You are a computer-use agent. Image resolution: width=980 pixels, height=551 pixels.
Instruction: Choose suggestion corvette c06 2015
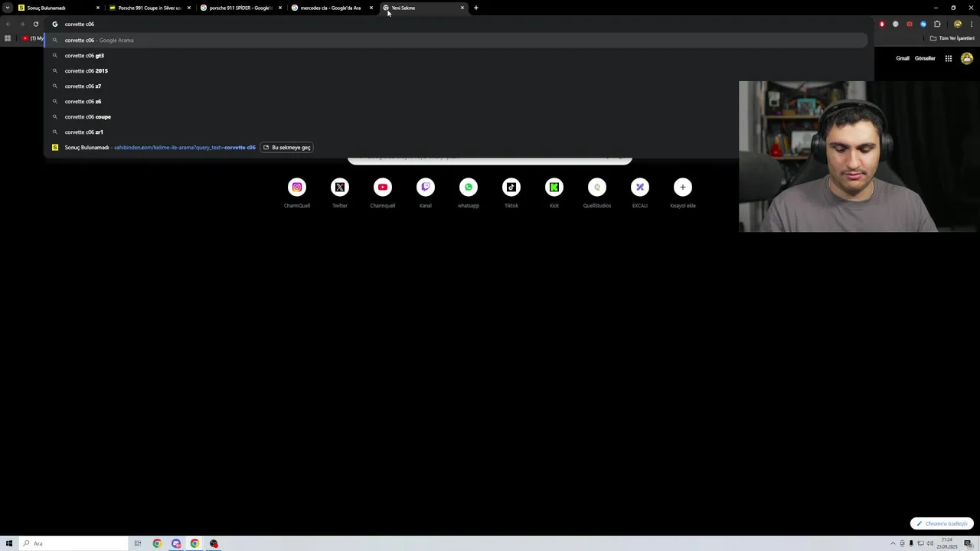456,70
